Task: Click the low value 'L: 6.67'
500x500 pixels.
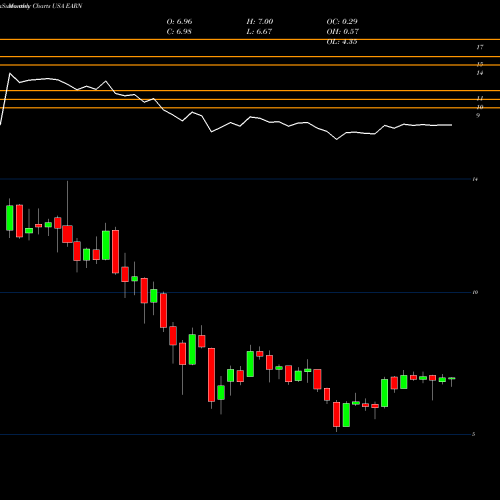Action: [259, 32]
